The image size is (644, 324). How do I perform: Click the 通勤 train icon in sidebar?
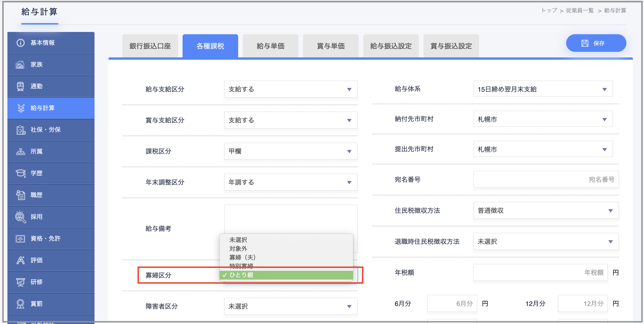pos(20,86)
